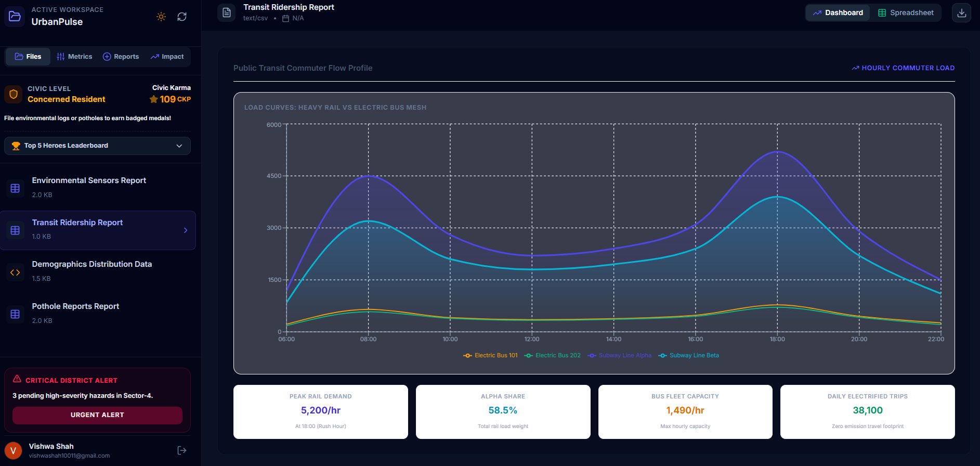
Task: Click the refresh workspace icon
Action: [182, 17]
